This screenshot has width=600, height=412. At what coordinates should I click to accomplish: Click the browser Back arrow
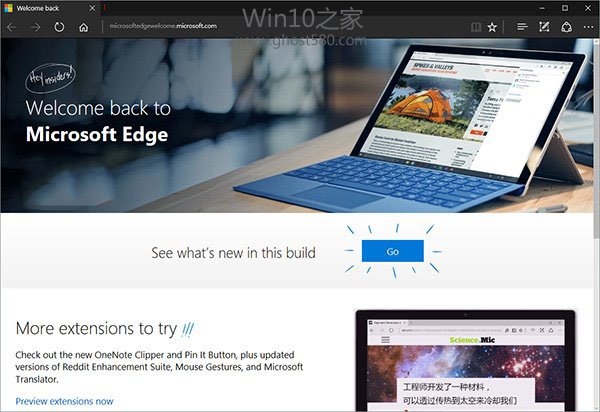click(12, 27)
